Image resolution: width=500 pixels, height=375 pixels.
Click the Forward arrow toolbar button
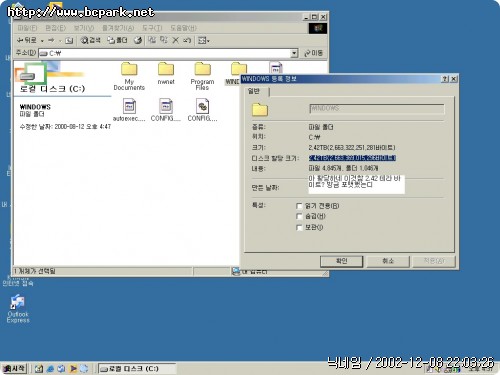pyautogui.click(x=51, y=40)
